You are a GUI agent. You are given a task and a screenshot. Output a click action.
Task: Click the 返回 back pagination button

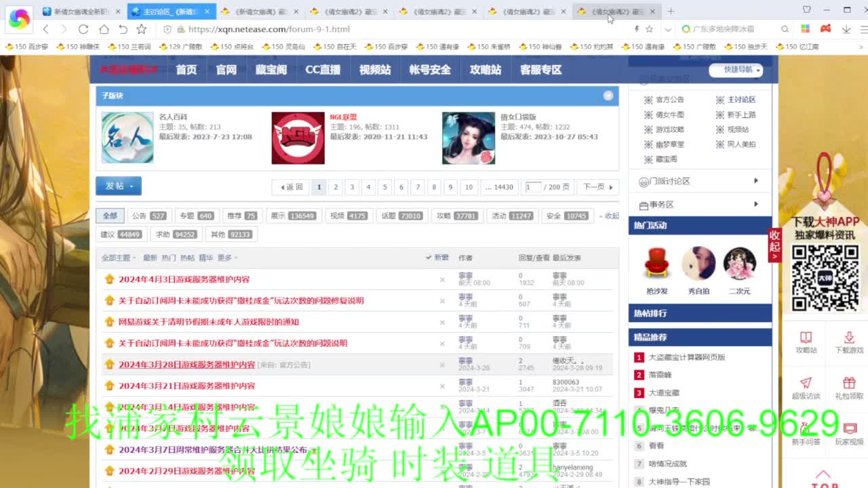pyautogui.click(x=292, y=187)
